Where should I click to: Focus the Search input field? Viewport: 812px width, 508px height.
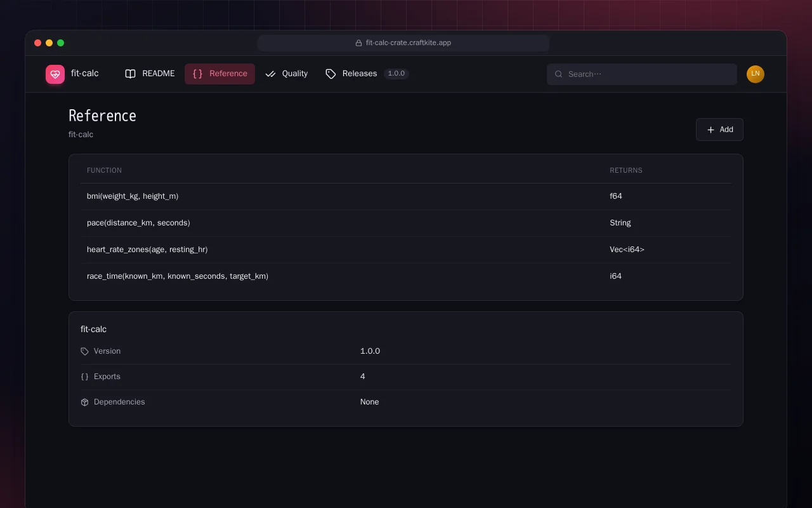pyautogui.click(x=641, y=74)
